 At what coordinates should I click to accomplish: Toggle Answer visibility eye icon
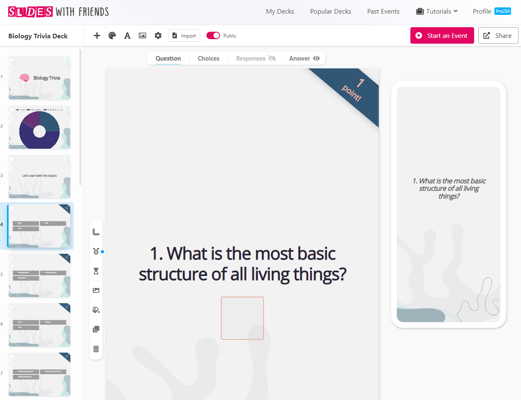[x=316, y=58]
